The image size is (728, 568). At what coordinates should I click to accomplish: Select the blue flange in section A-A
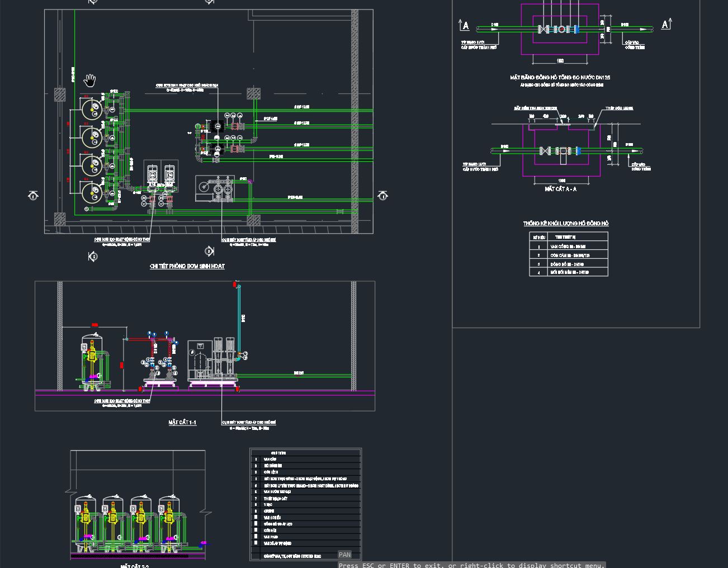[x=578, y=151]
